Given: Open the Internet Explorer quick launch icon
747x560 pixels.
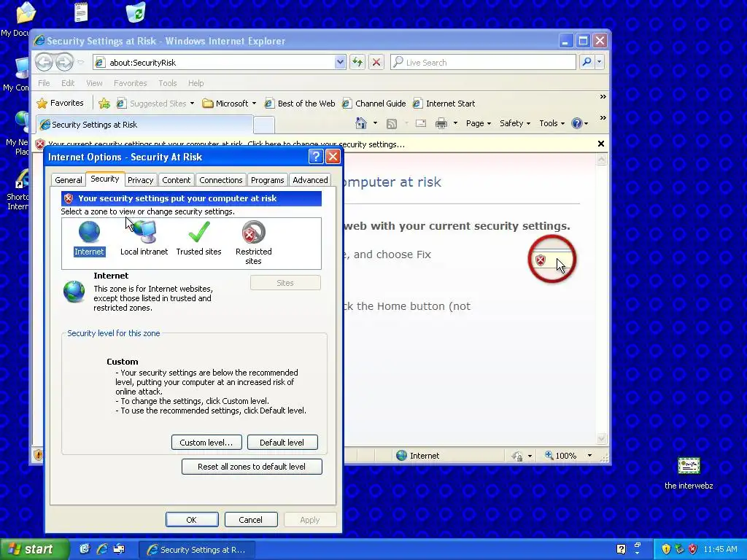Looking at the screenshot, I should 102,549.
